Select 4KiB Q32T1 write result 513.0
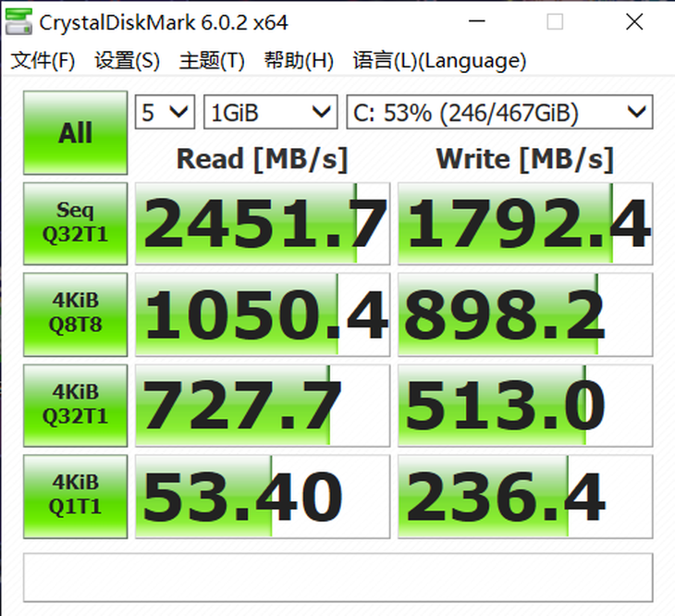 click(525, 405)
